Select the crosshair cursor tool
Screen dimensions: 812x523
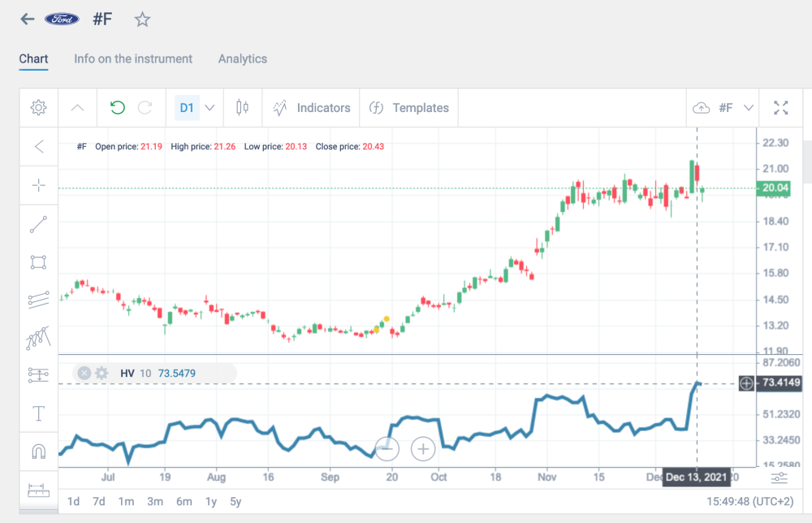(38, 185)
